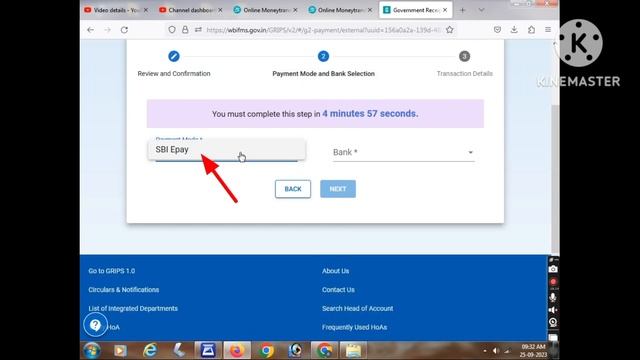The height and width of the screenshot is (360, 640).
Task: Close the Video details tab
Action: pos(146,10)
